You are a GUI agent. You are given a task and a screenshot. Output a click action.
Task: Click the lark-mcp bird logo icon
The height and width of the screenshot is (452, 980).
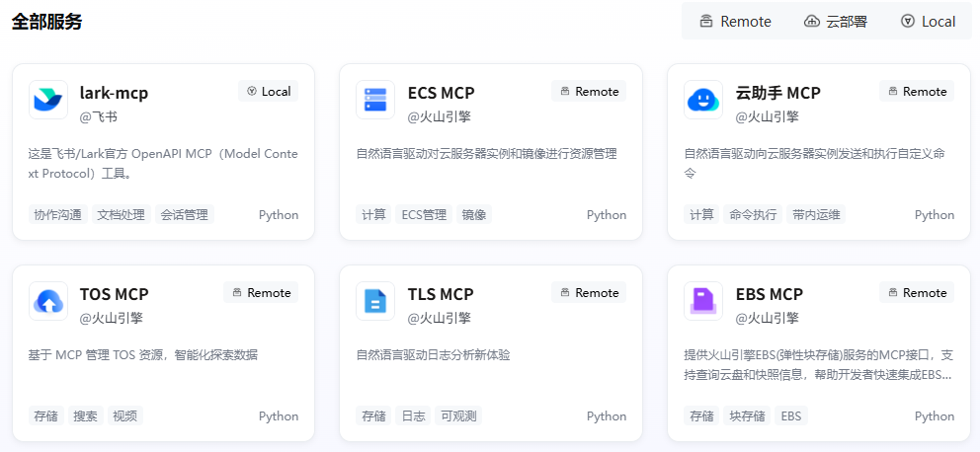[48, 100]
